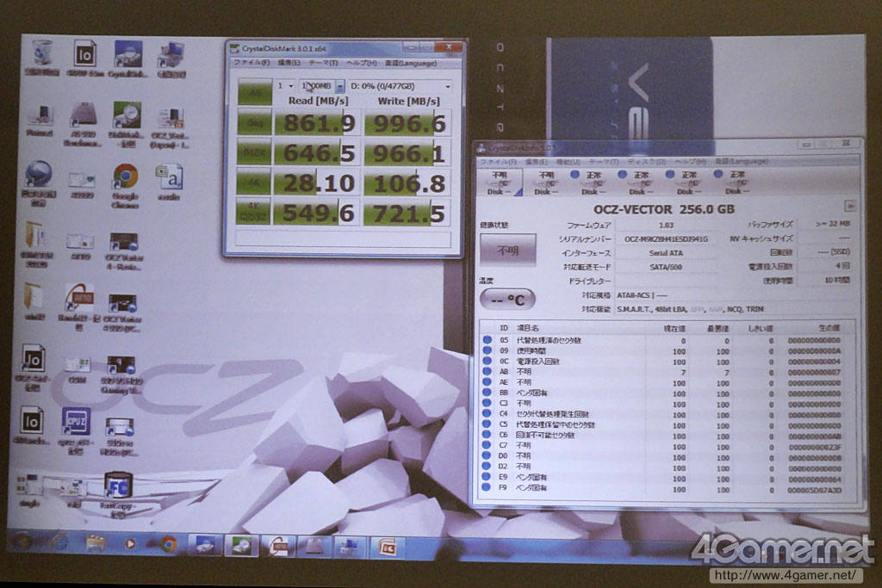The width and height of the screenshot is (882, 588).
Task: Click the 4K QD32 read result 549.6
Action: pyautogui.click(x=317, y=213)
